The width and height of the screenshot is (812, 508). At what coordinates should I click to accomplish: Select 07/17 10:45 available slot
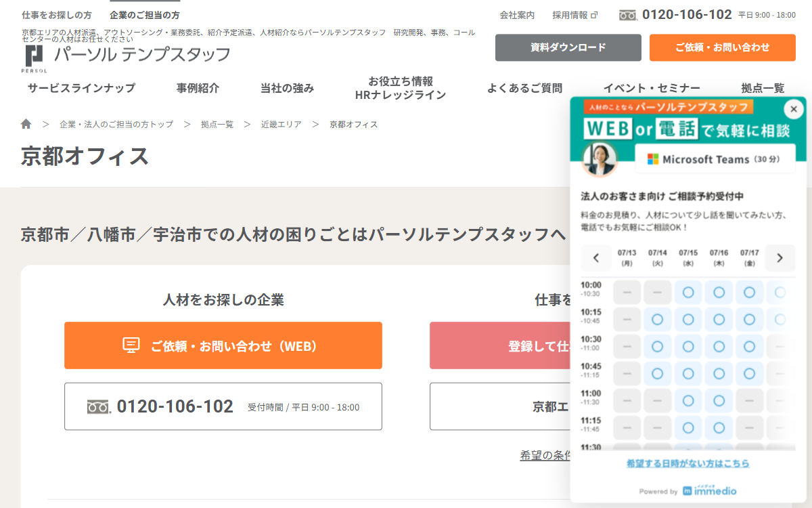click(x=749, y=374)
